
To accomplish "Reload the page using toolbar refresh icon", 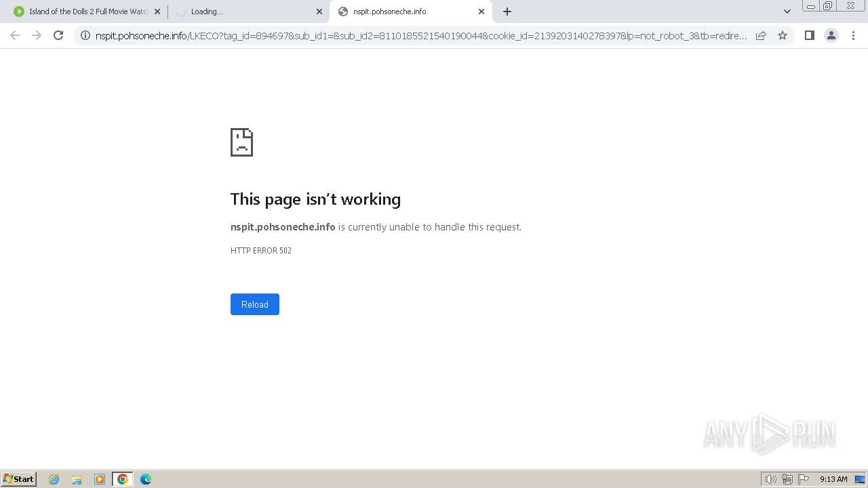I will 58,35.
